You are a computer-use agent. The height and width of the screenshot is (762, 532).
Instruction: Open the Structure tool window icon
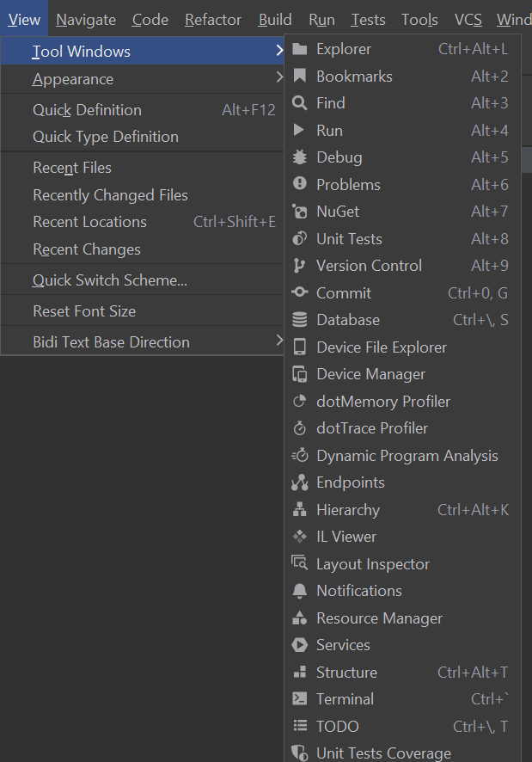coord(301,672)
